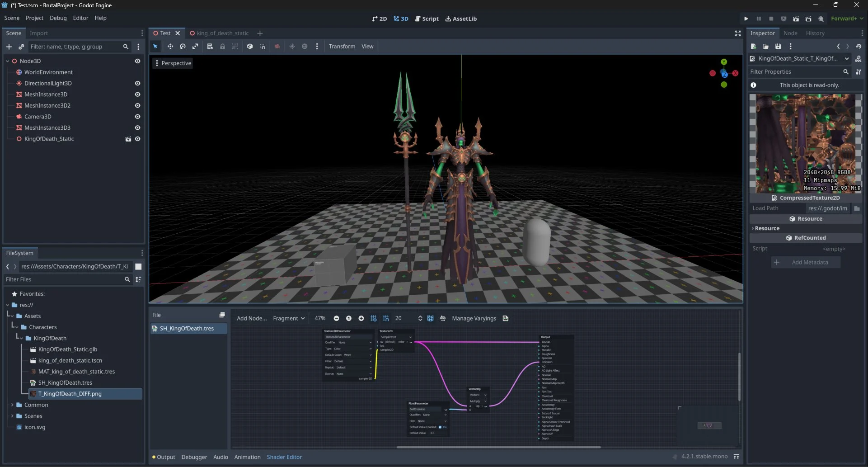868x467 pixels.
Task: Open the Transform menu button
Action: pos(342,47)
